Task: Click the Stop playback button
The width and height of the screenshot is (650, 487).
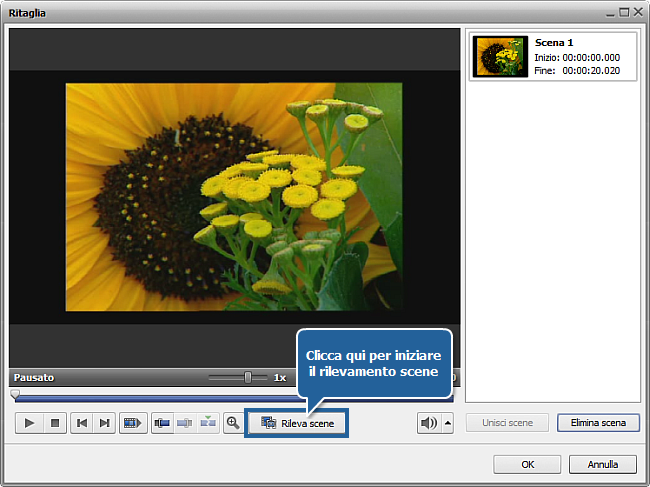Action: (55, 423)
